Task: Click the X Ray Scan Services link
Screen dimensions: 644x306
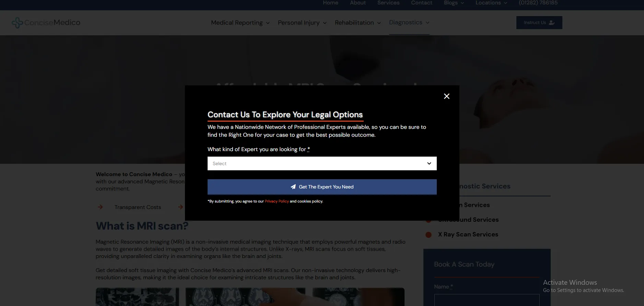Action: 468,234
